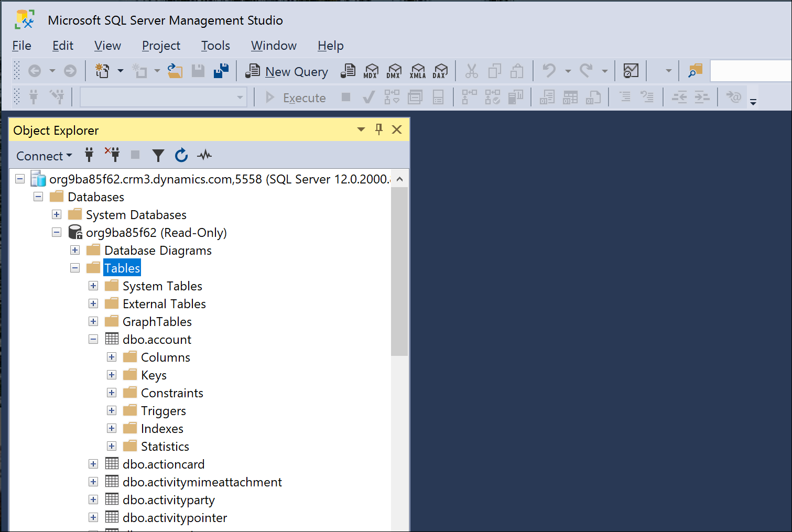This screenshot has width=792, height=532.
Task: Click the Disconnect icon in Object Explorer
Action: tap(112, 155)
